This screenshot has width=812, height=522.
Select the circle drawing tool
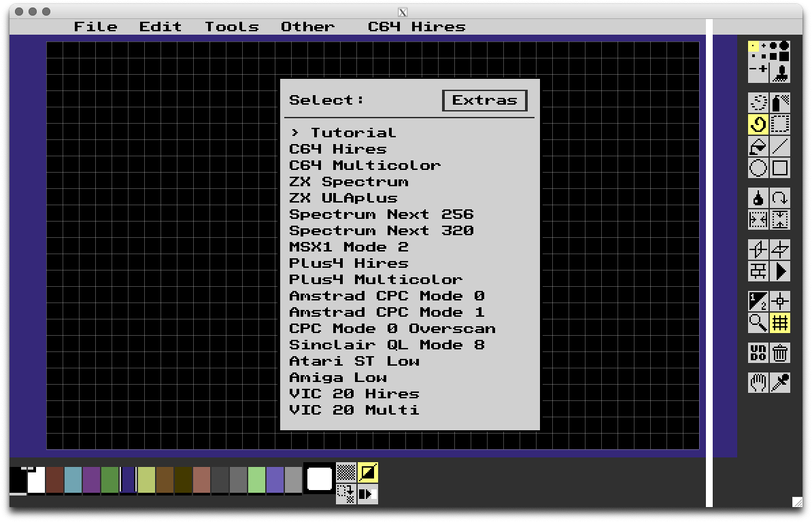point(758,168)
